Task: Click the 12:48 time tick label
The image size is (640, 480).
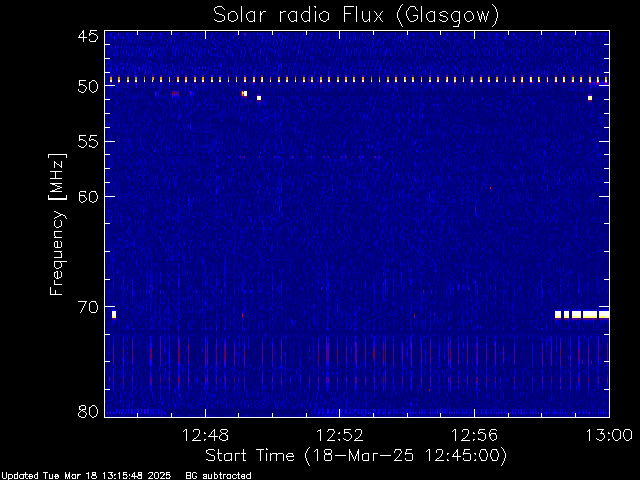Action: (205, 435)
